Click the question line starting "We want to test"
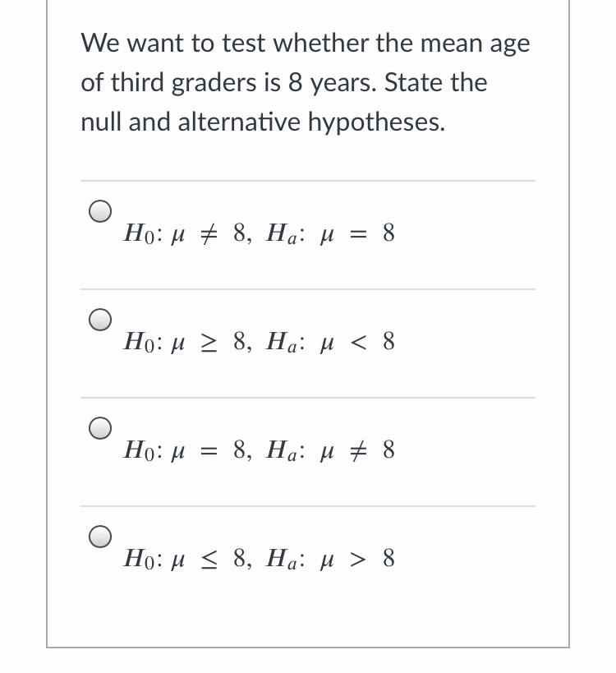Image resolution: width=616 pixels, height=673 pixels. [305, 44]
